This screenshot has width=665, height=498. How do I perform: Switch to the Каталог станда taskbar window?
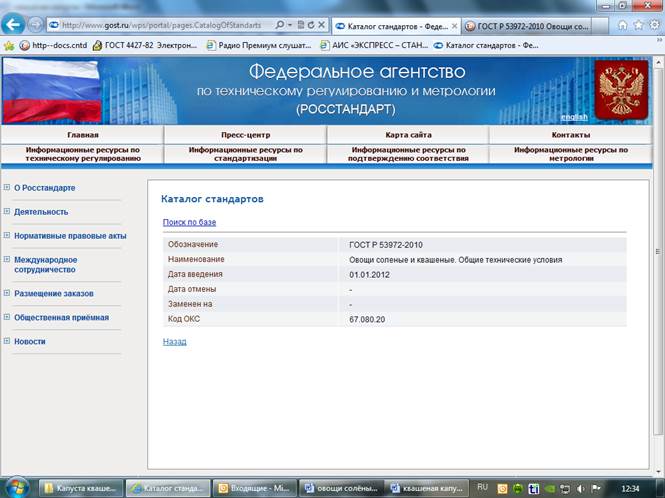pyautogui.click(x=168, y=488)
